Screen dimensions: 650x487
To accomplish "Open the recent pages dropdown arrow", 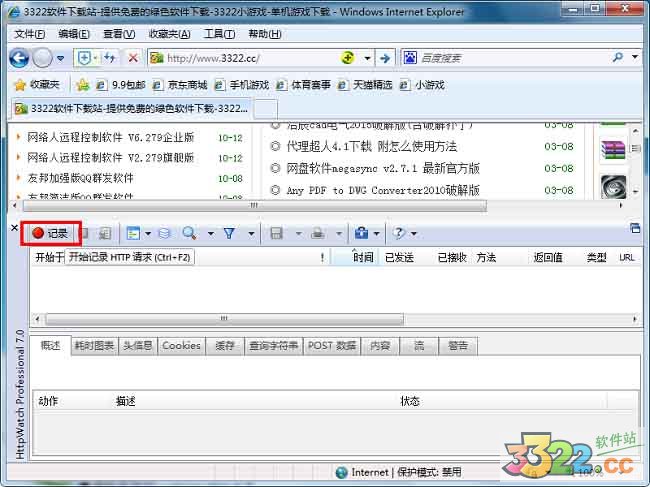I will tap(61, 58).
